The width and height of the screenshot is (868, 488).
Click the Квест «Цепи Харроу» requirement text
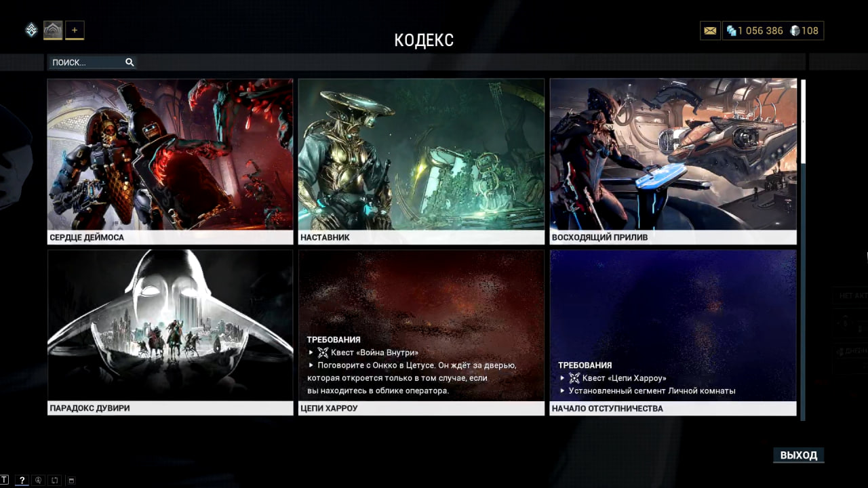(x=625, y=378)
